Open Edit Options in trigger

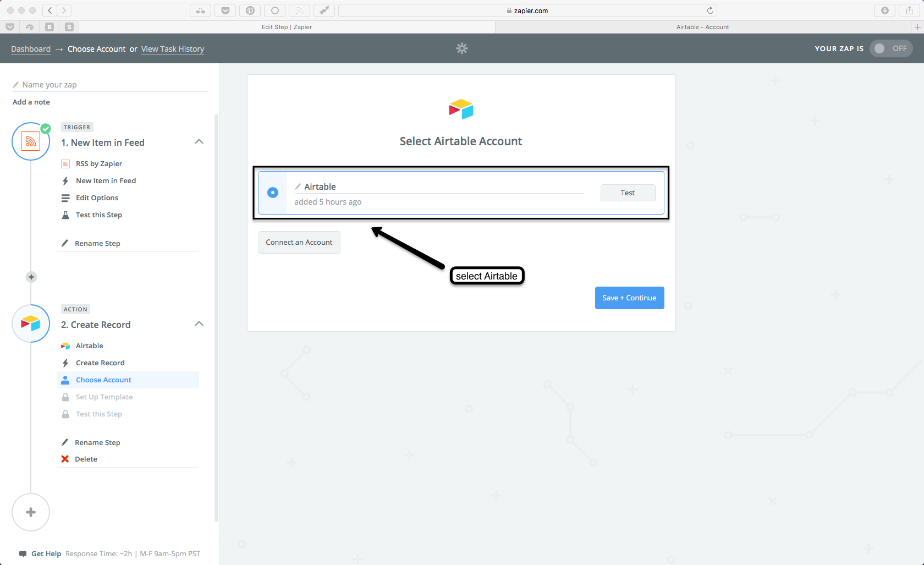coord(97,198)
